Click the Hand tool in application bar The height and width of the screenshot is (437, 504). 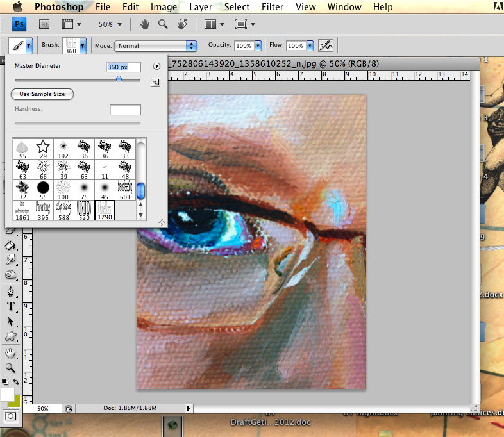tap(145, 24)
